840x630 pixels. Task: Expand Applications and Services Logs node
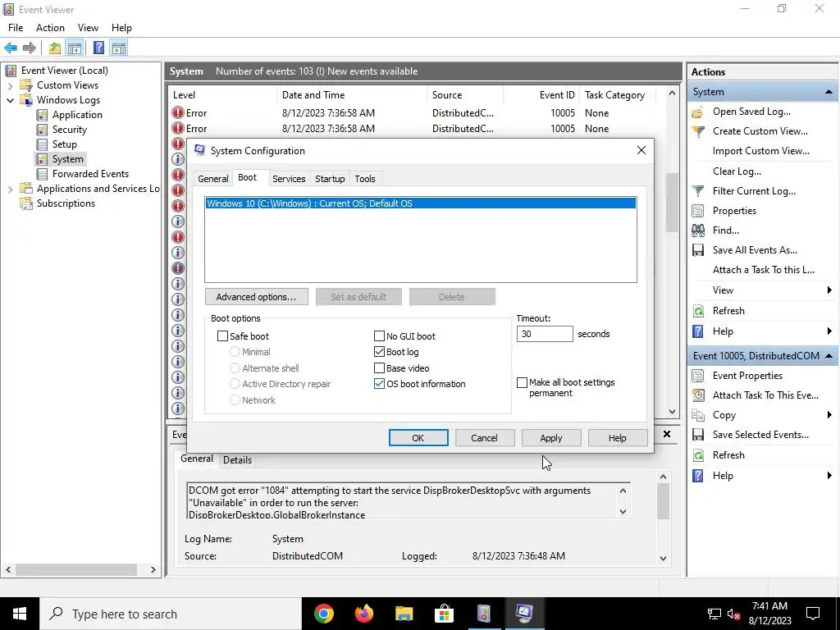10,189
